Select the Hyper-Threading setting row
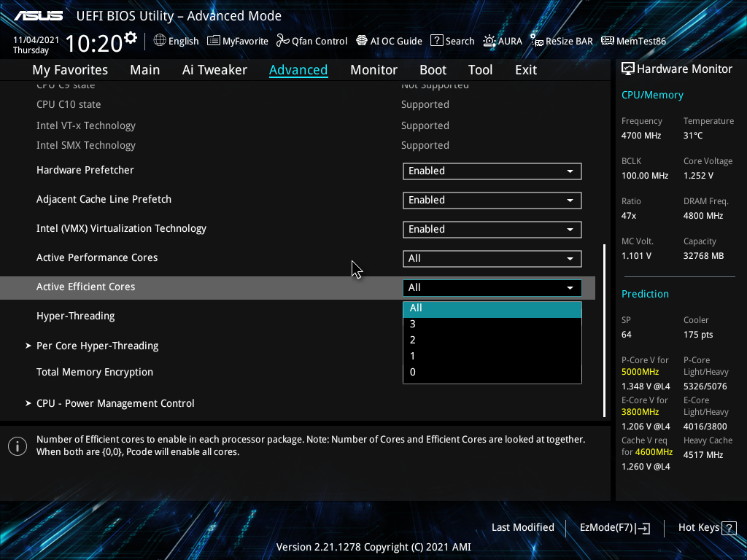 [76, 316]
